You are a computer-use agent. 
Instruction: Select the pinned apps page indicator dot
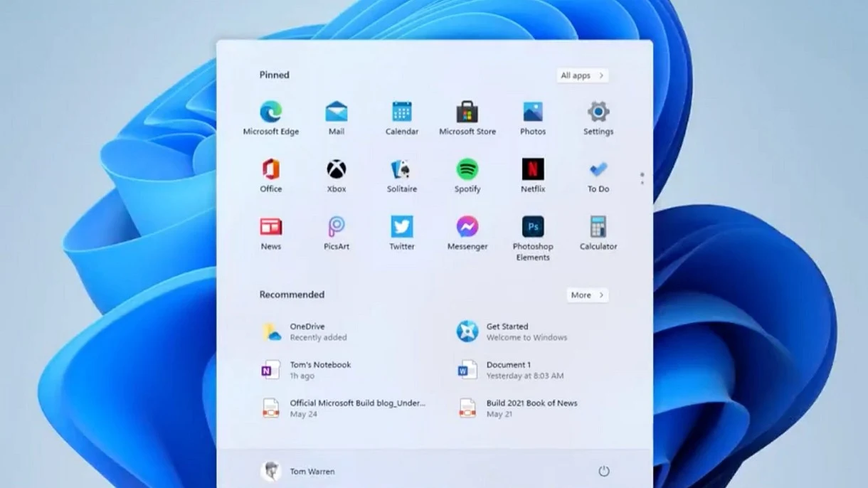[x=642, y=176]
